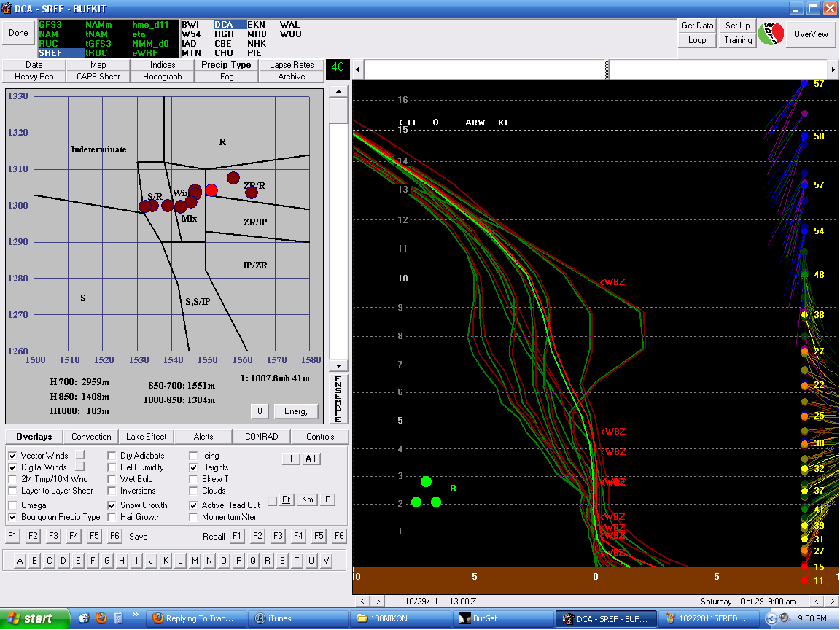Click the recall F6 button
The height and width of the screenshot is (630, 840).
(x=339, y=536)
